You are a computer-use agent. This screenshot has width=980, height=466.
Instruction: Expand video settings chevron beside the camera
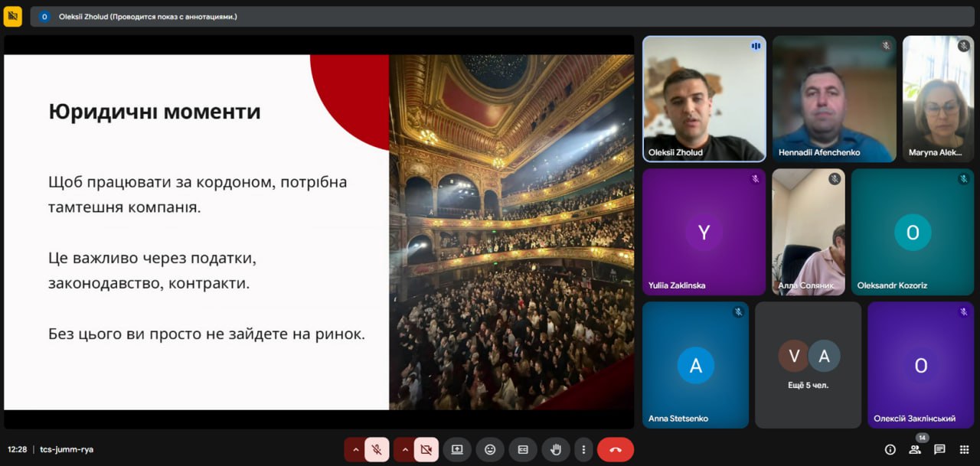[405, 450]
